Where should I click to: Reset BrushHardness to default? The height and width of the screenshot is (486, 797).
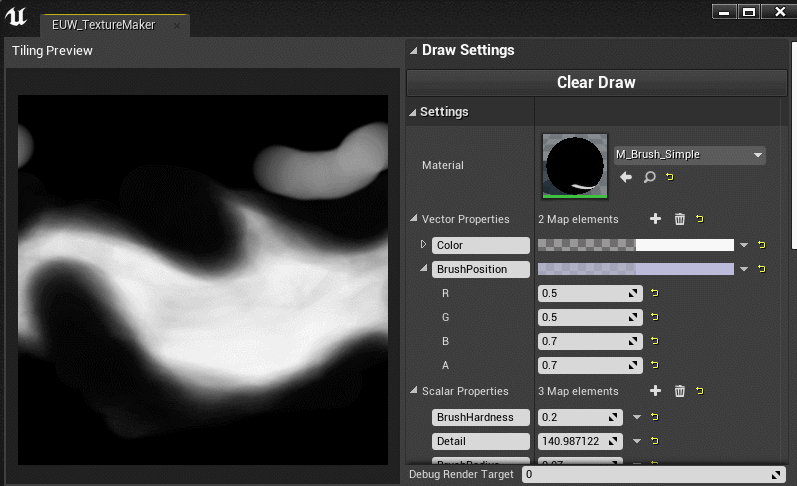click(x=655, y=417)
